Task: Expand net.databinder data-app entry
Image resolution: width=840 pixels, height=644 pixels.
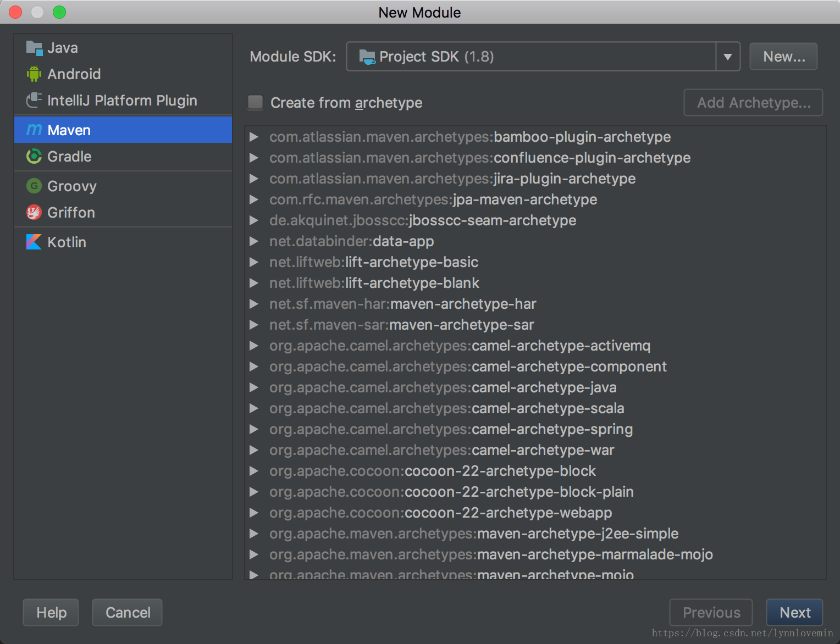Action: pyautogui.click(x=254, y=241)
